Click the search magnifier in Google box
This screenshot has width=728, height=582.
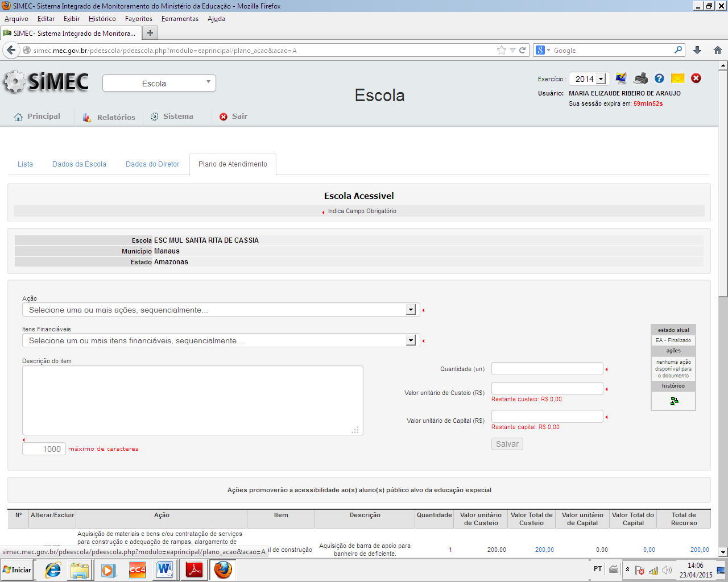(678, 50)
